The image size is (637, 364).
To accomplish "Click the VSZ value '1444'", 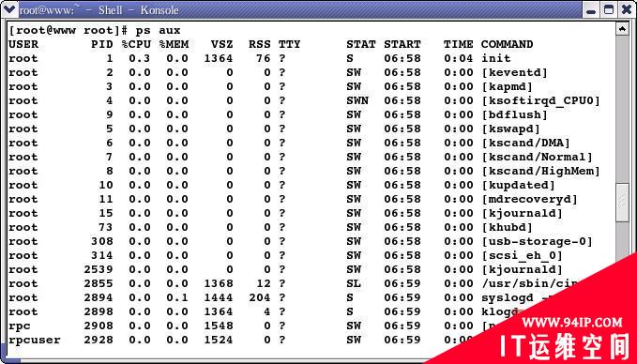I will coord(219,297).
